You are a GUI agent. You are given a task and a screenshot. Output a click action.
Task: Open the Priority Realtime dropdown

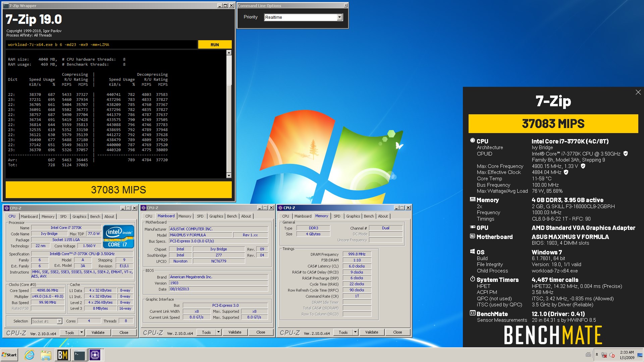pyautogui.click(x=339, y=17)
